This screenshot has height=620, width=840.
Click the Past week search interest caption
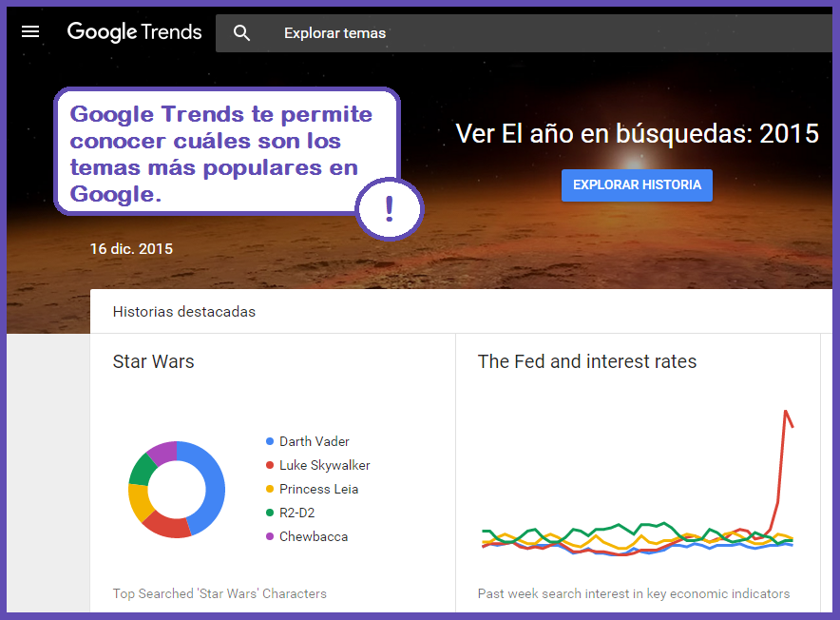pyautogui.click(x=633, y=593)
